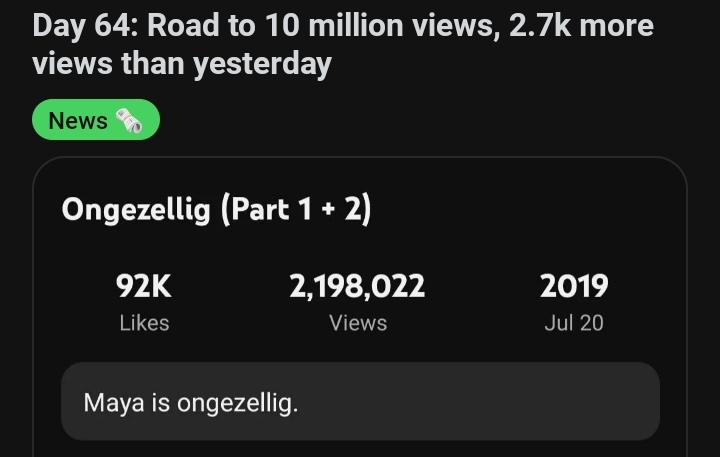Image resolution: width=720 pixels, height=457 pixels.
Task: Select the word News in the flair
Action: click(78, 121)
